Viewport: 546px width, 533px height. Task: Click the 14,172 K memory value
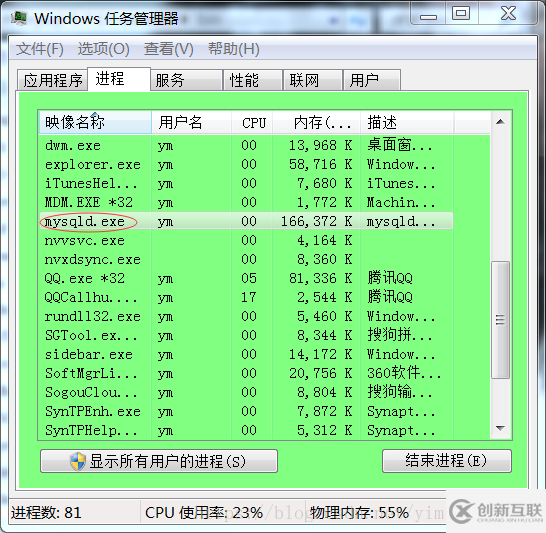(321, 354)
